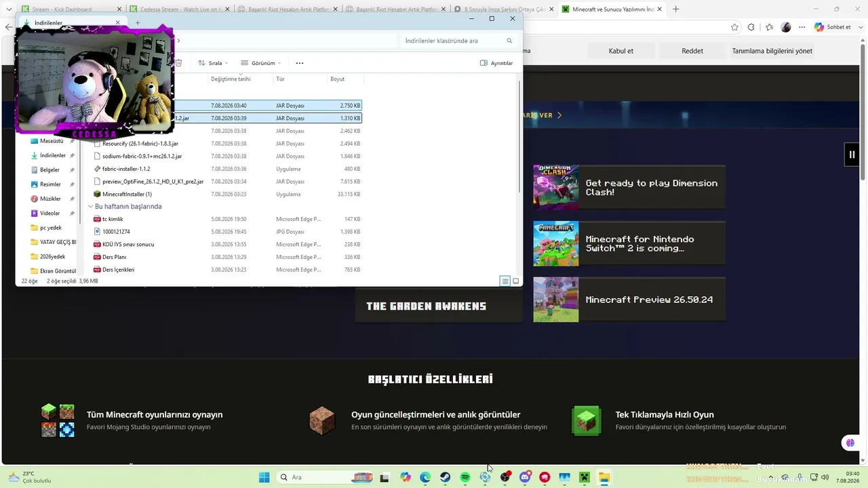This screenshot has height=488, width=868.
Task: Click the MinecraftInstaller (1) grass block icon
Action: pos(97,194)
